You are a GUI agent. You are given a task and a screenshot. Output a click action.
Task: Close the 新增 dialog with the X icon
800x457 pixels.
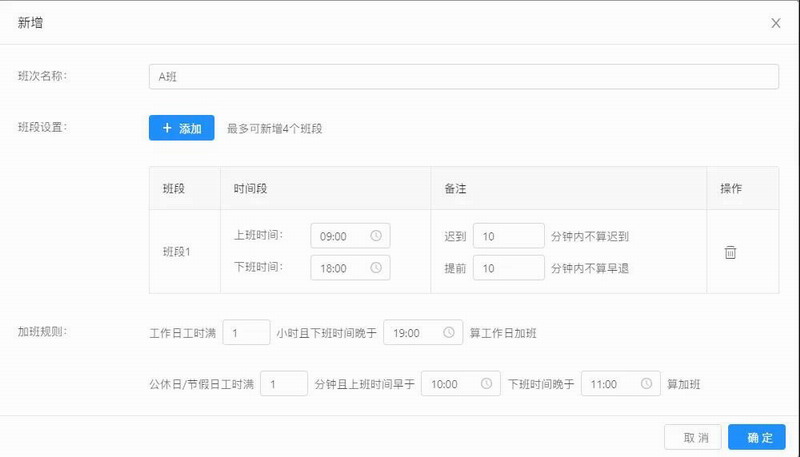coord(775,23)
